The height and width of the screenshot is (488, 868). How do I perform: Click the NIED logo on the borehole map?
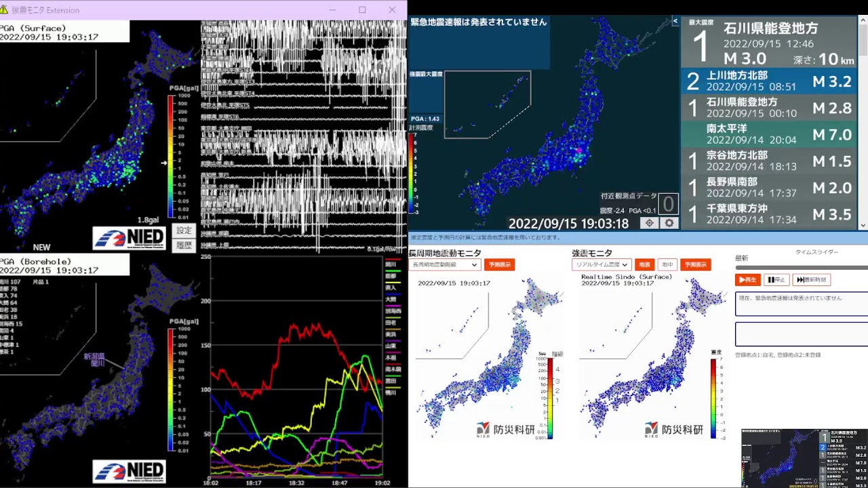[x=129, y=471]
